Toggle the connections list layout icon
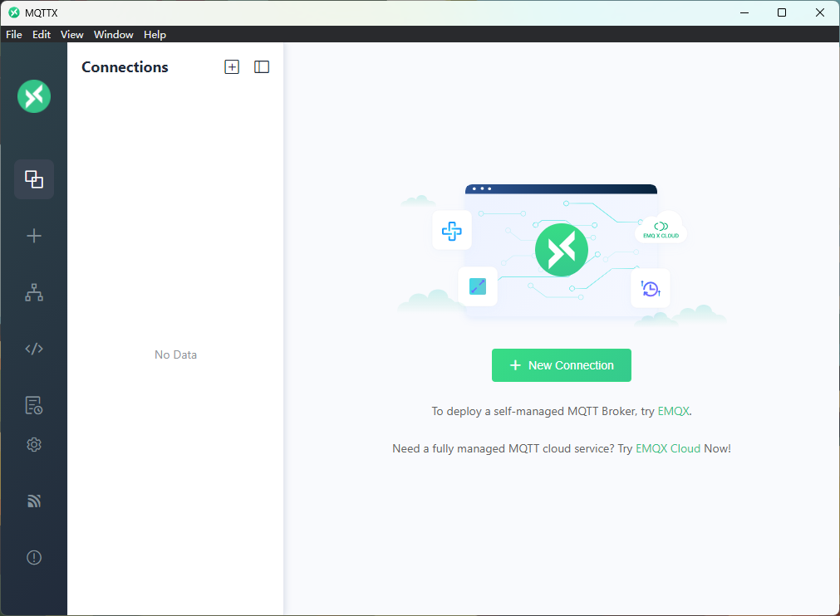The width and height of the screenshot is (840, 616). (x=262, y=67)
